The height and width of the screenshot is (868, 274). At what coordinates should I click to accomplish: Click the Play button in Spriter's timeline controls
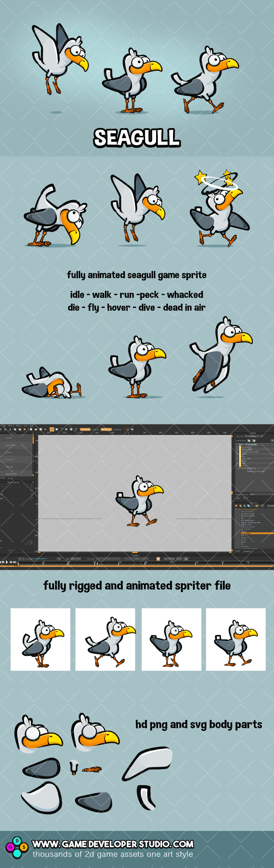point(7,562)
